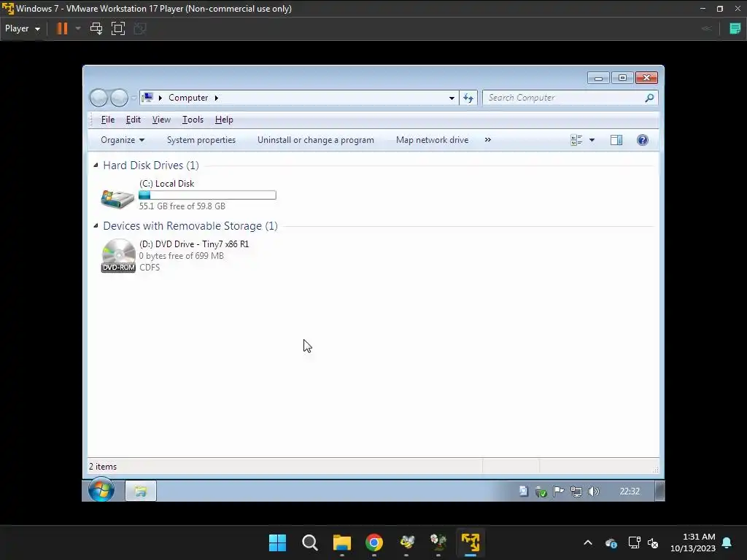Open the Tools menu
The width and height of the screenshot is (747, 560).
click(193, 120)
